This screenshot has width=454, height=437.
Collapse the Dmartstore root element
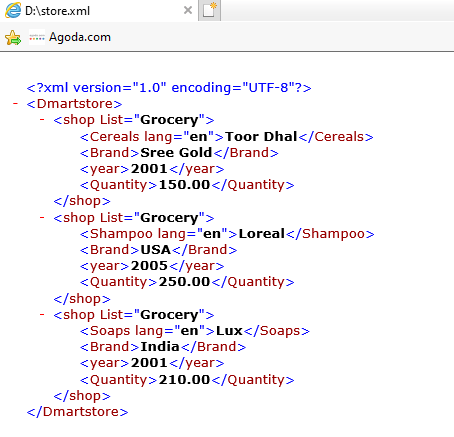pyautogui.click(x=15, y=104)
